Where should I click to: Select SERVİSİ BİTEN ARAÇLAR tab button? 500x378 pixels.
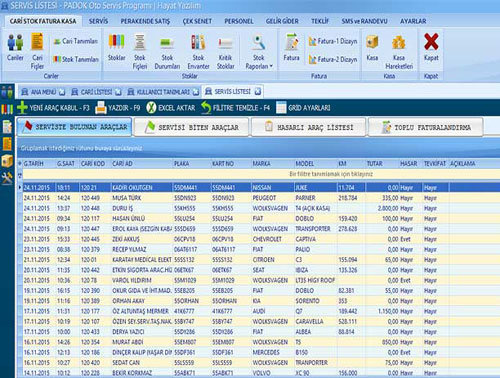pos(191,127)
